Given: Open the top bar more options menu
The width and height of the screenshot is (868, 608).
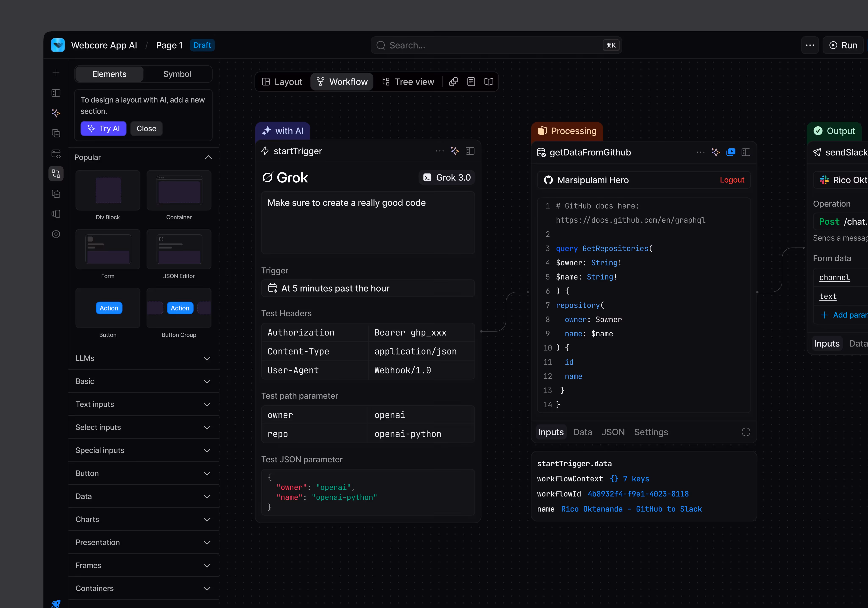Looking at the screenshot, I should pos(810,45).
